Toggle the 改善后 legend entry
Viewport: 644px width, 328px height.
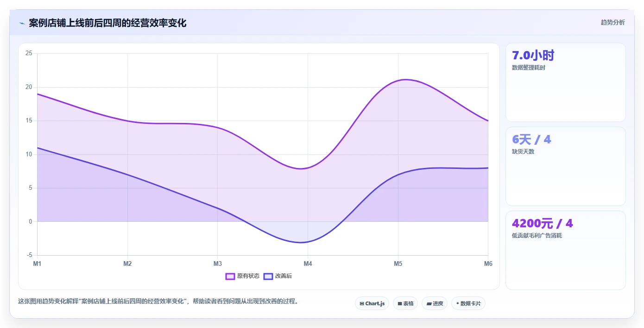click(x=278, y=276)
